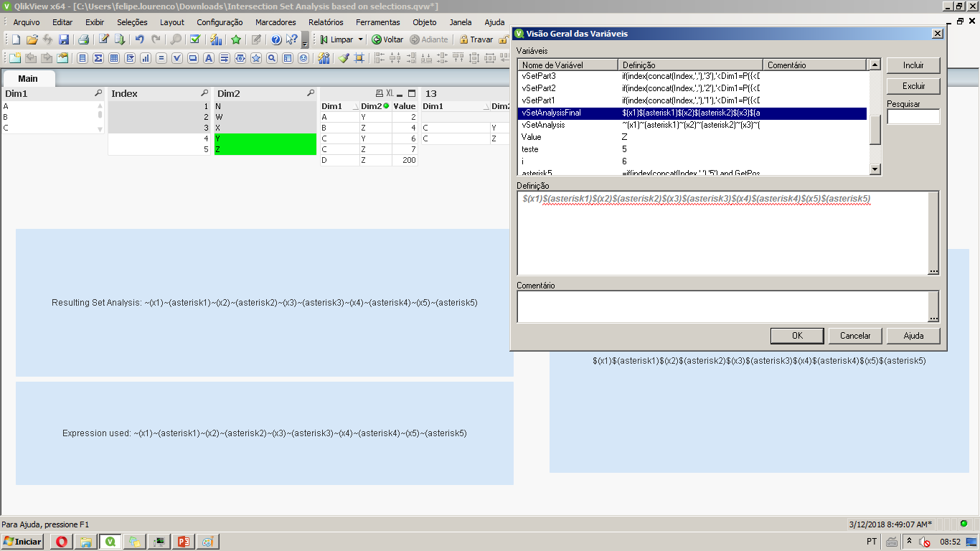
Task: Click the Iniciar start button
Action: coord(22,542)
